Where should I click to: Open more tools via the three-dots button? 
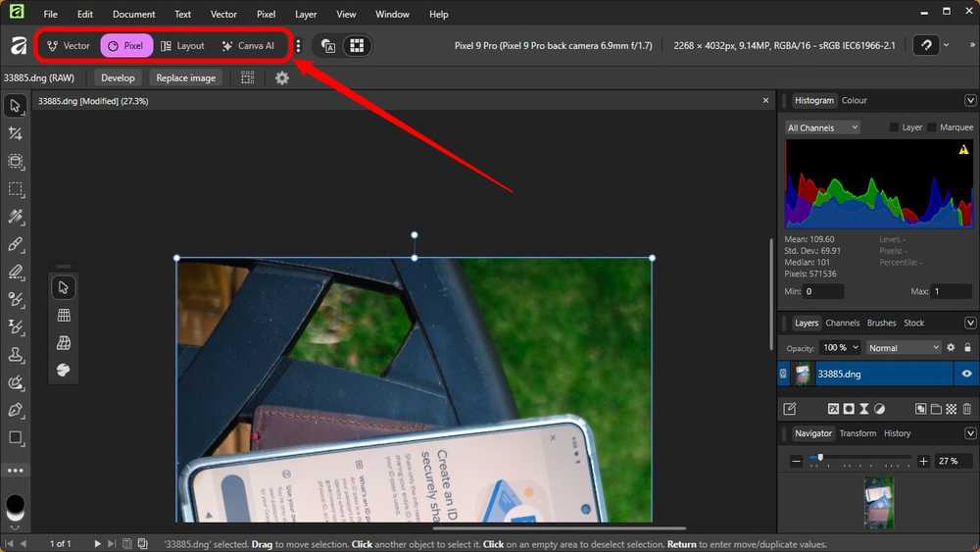pyautogui.click(x=15, y=470)
